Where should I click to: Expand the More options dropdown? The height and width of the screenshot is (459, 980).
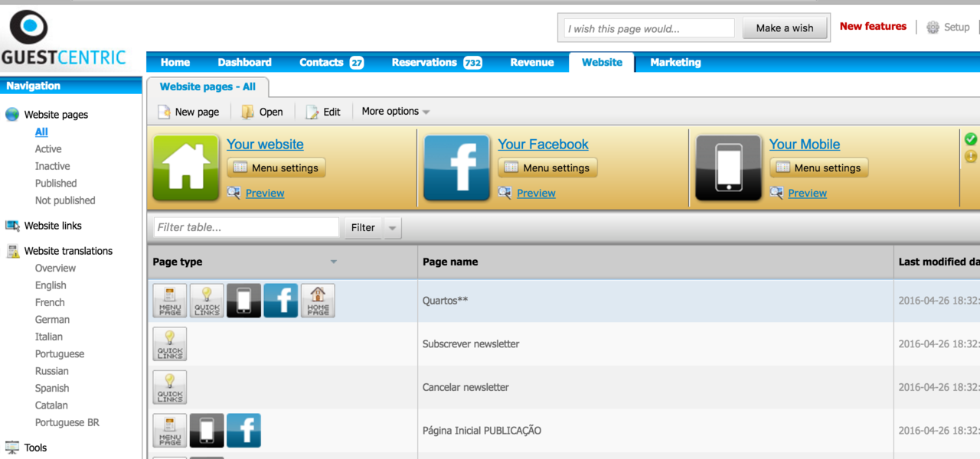click(395, 112)
